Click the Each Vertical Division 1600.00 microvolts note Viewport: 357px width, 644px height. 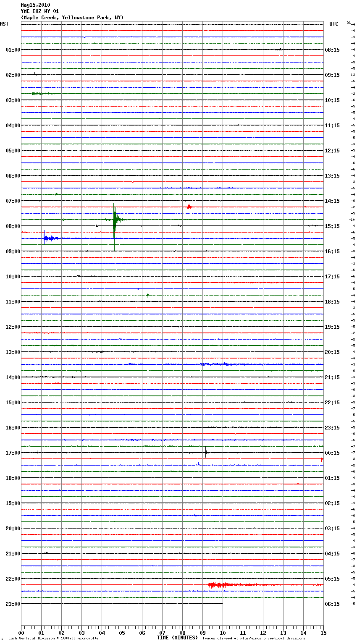(x=53, y=639)
